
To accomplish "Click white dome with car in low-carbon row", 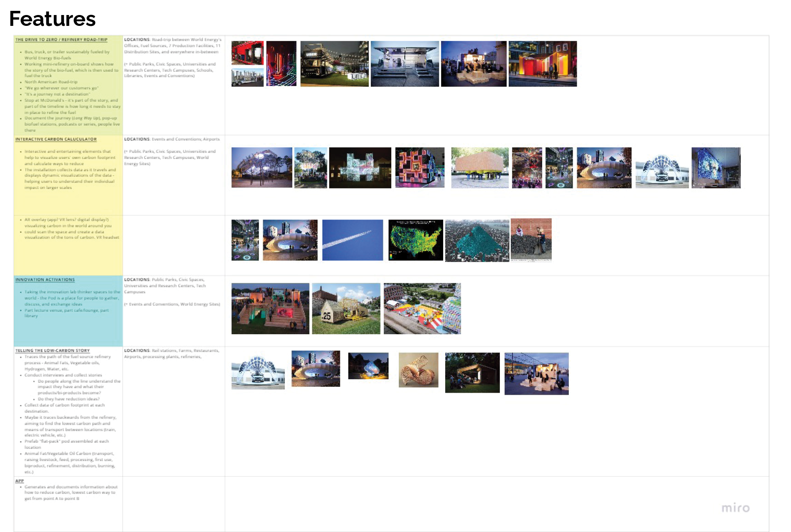I will tap(258, 371).
